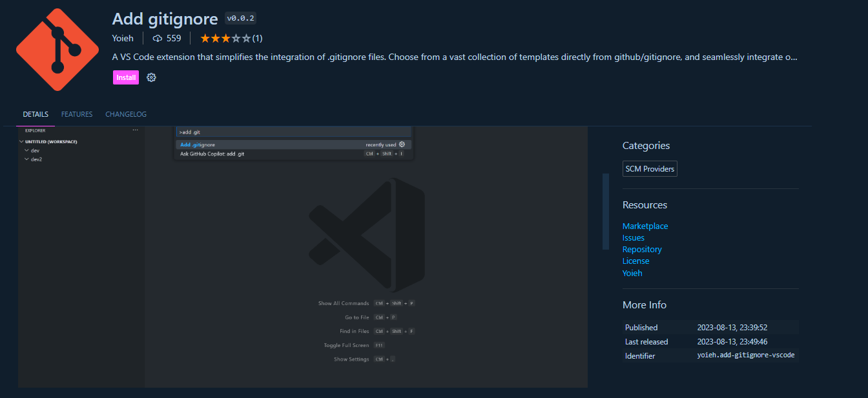Click the SCM Providers category
Screen dimensions: 868x398
[650, 168]
